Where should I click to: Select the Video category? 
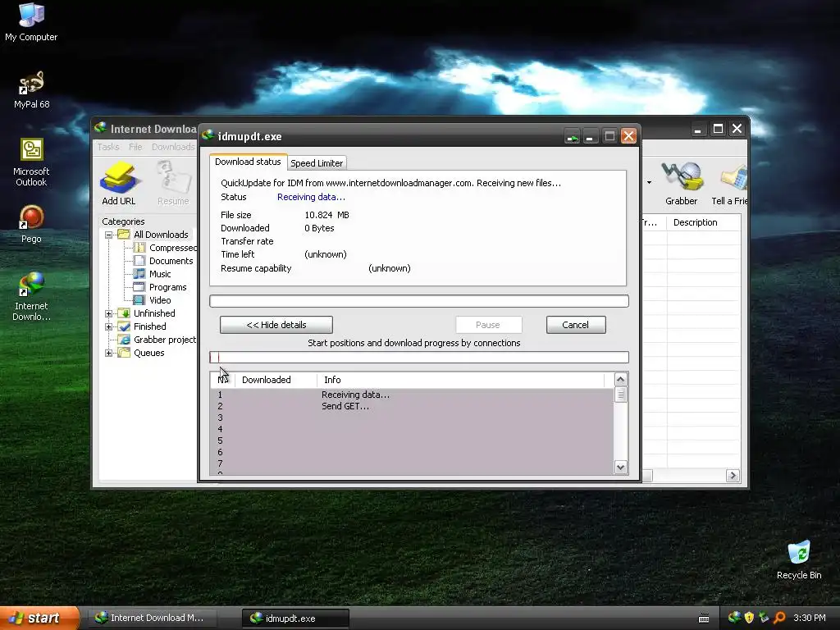(x=153, y=300)
